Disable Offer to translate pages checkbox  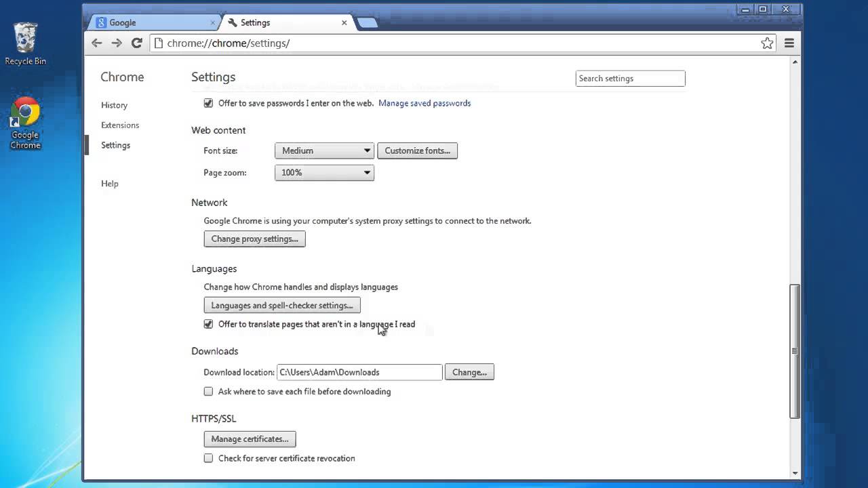click(x=208, y=324)
